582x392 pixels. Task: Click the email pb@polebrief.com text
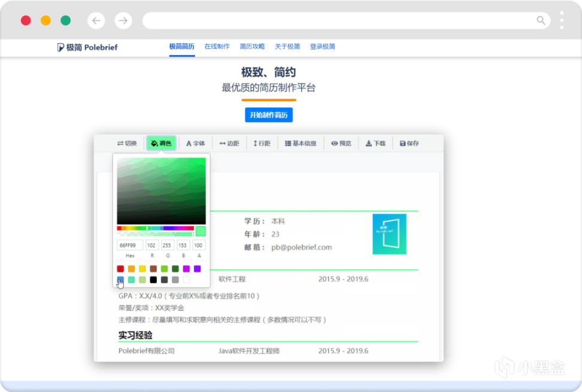301,247
